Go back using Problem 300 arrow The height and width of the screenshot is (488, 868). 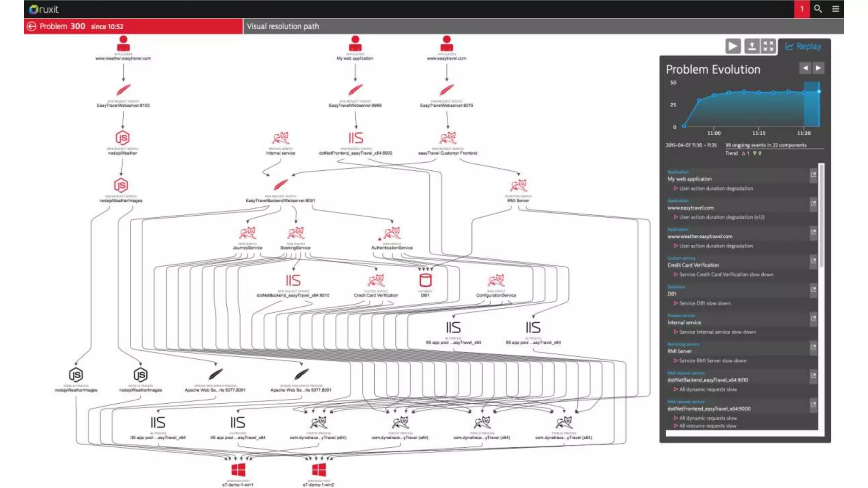(x=31, y=26)
